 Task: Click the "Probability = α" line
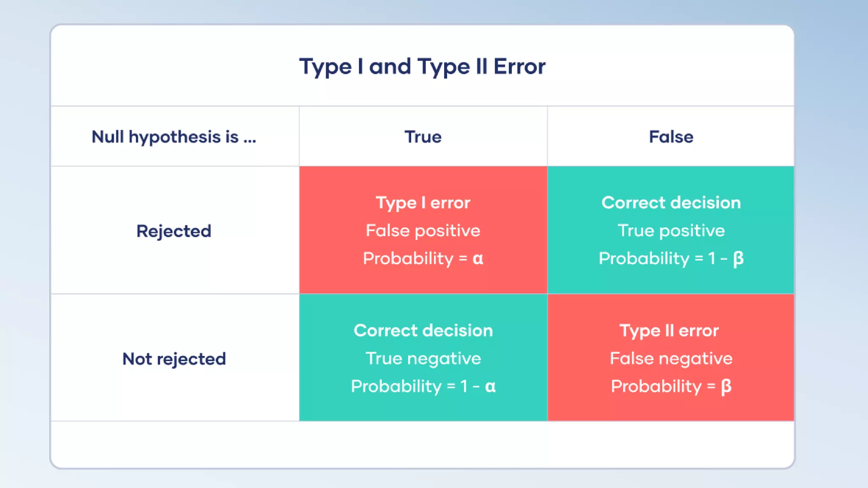[x=423, y=258]
